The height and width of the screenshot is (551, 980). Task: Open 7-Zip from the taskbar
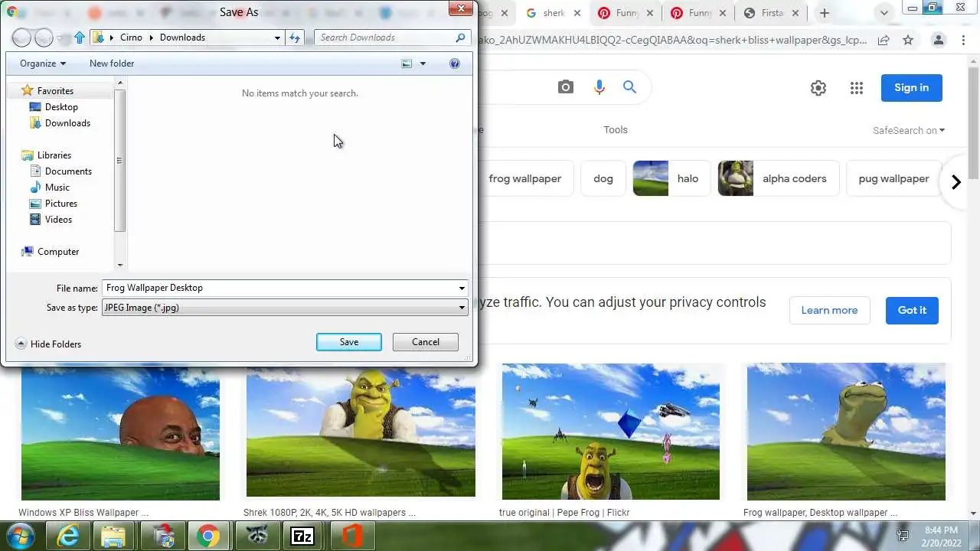pos(302,536)
